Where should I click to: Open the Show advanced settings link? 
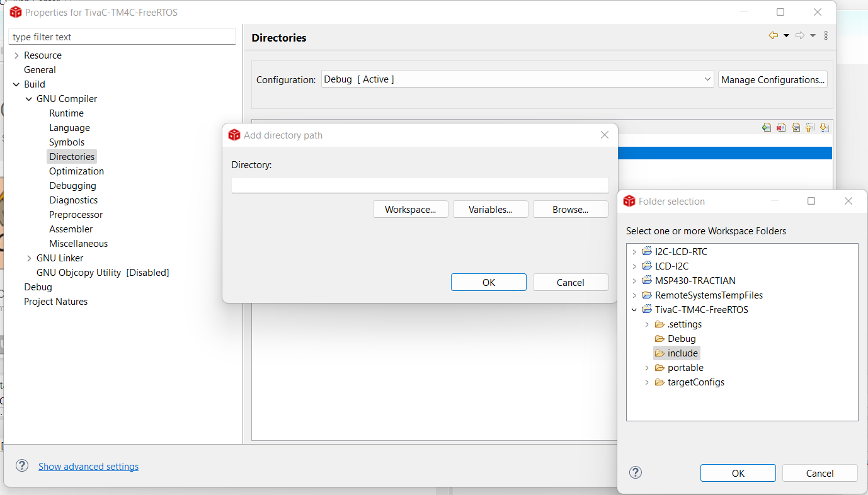pos(88,467)
